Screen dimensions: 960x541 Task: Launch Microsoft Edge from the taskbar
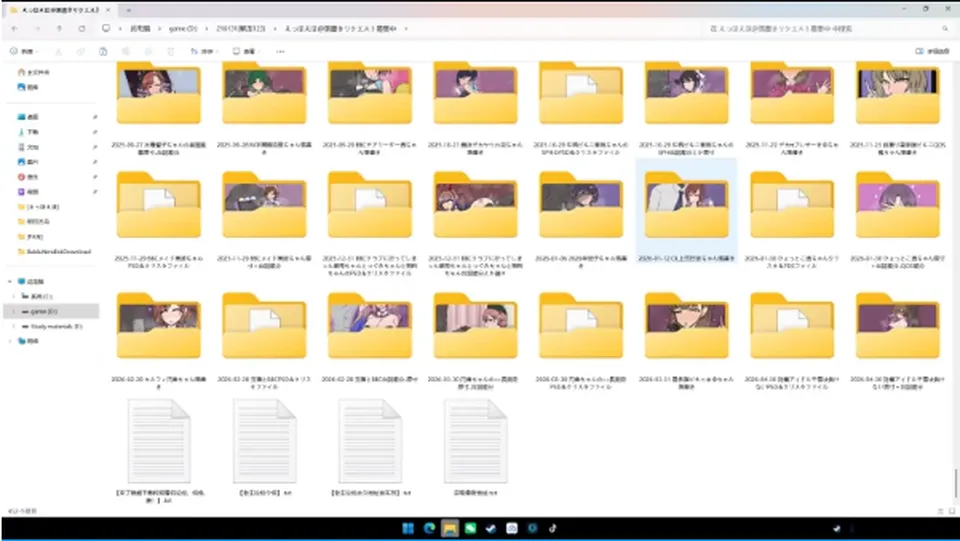click(x=429, y=528)
